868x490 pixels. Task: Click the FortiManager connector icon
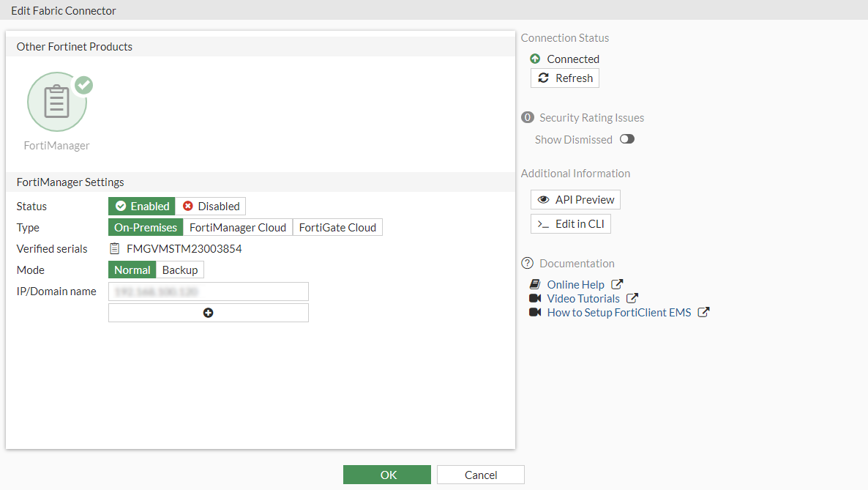[x=57, y=102]
